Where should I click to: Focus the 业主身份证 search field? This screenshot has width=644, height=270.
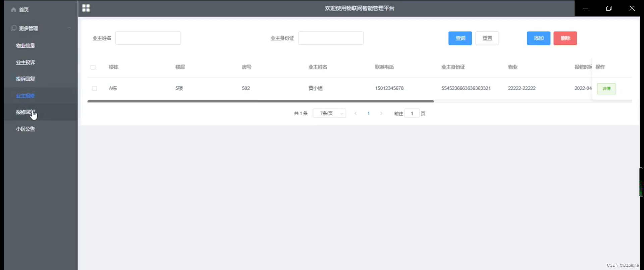331,38
